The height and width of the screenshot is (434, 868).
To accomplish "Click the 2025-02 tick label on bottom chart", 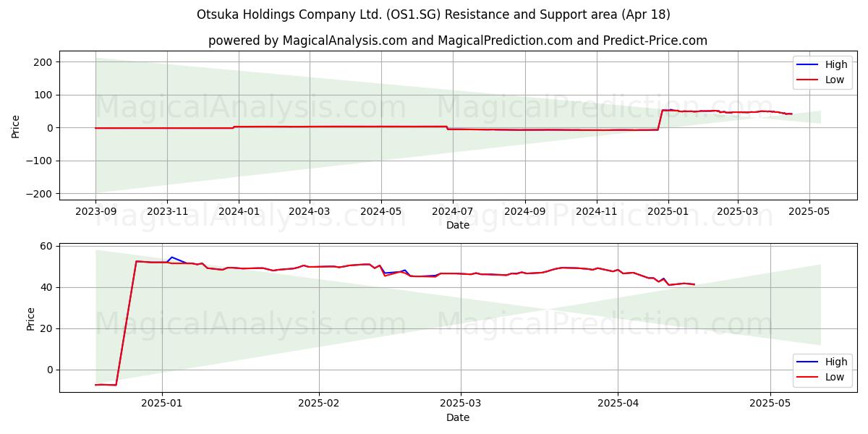I will click(x=319, y=404).
